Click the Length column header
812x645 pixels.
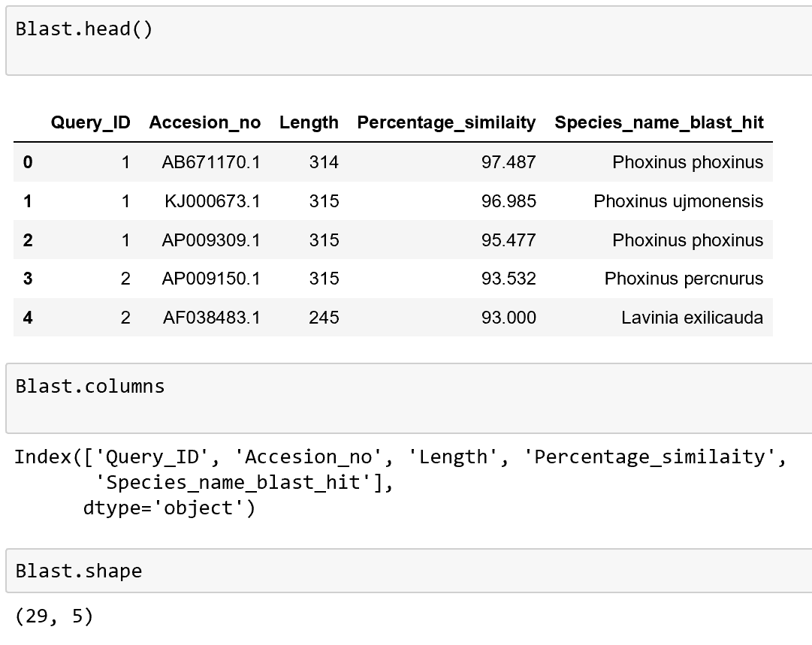click(x=309, y=122)
